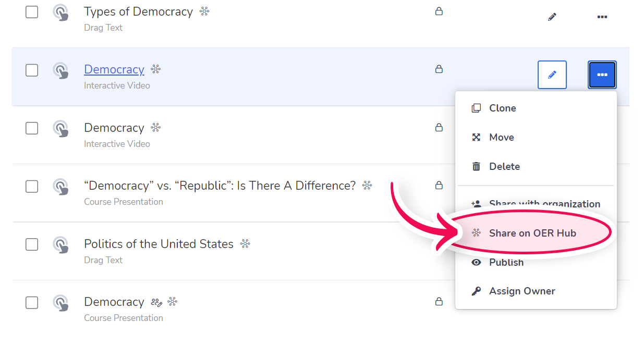Select Delete in the context menu
This screenshot has width=644, height=345.
(504, 166)
